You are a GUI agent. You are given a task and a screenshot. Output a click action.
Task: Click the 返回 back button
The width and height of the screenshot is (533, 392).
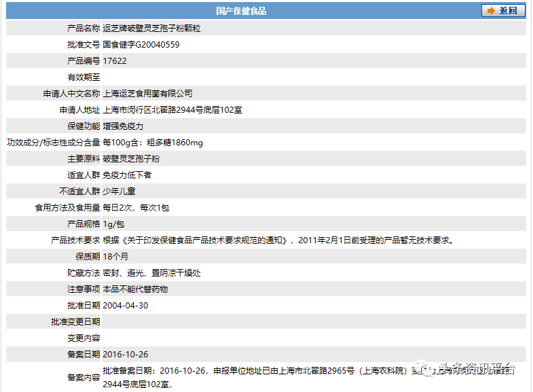pos(503,11)
